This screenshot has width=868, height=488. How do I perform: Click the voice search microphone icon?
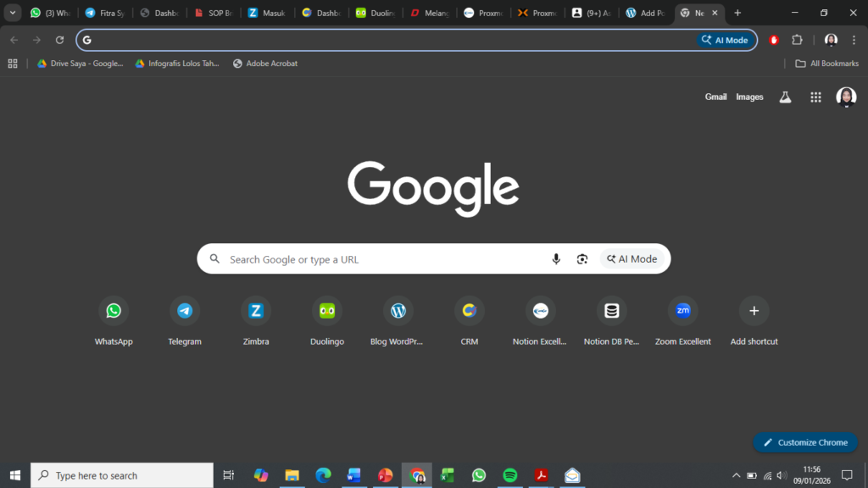click(x=556, y=259)
